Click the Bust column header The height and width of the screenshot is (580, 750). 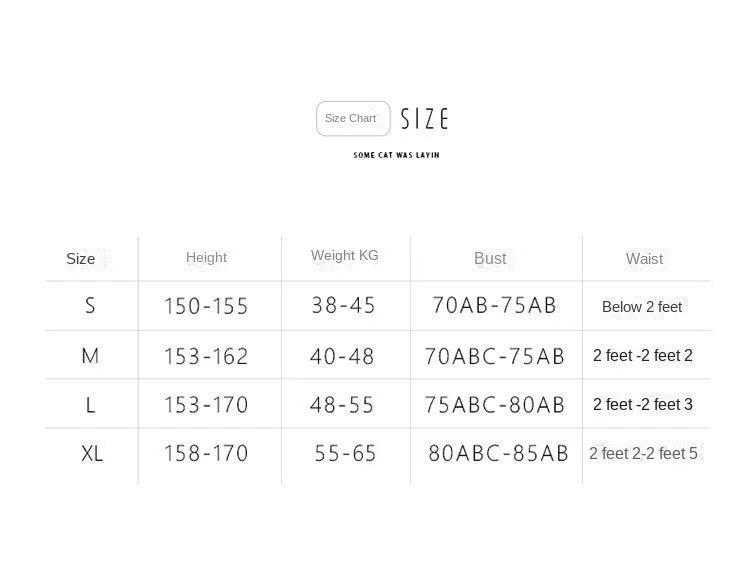(490, 258)
